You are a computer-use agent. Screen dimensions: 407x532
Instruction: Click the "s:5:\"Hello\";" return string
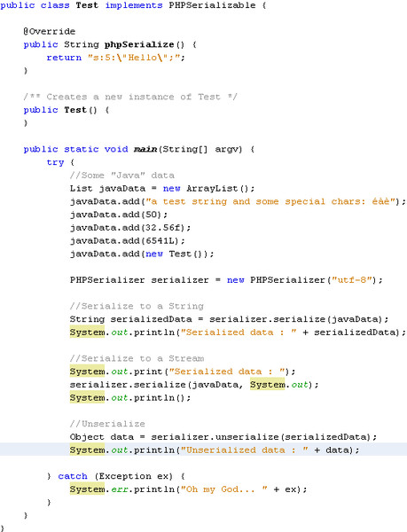137,58
